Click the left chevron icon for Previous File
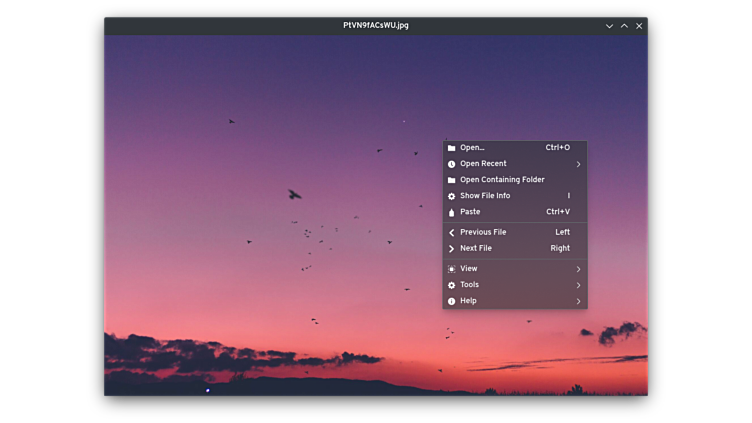 452,232
